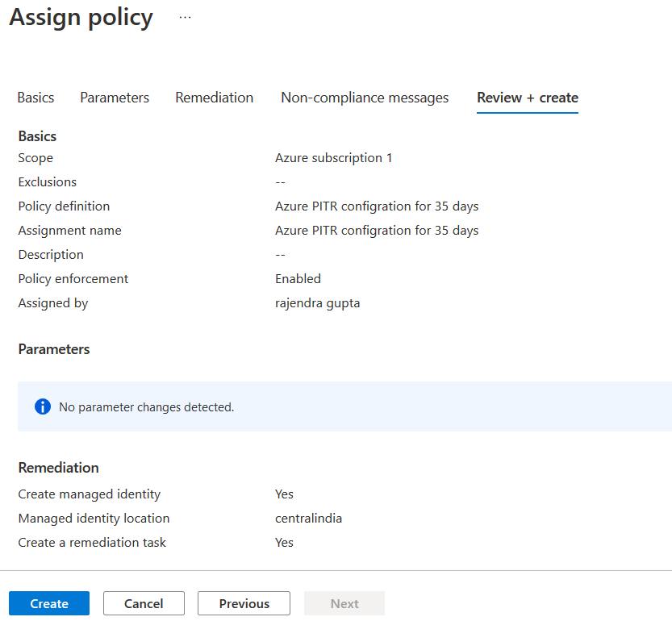This screenshot has width=672, height=621.
Task: Click the Yes value for Create a remediation task
Action: click(x=284, y=543)
